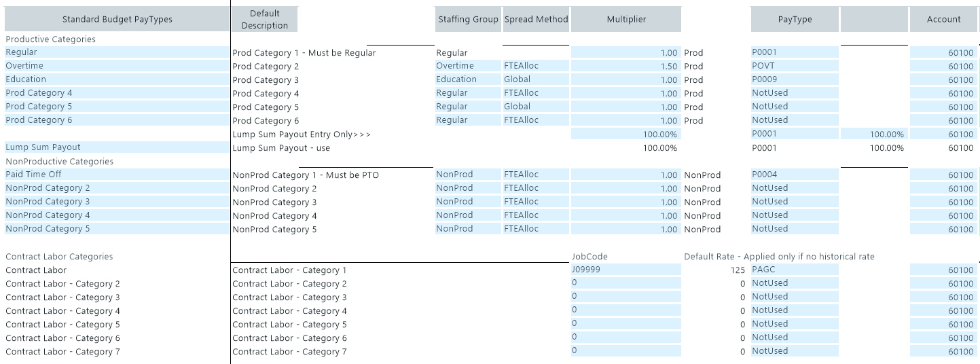Select the Standard Budget PayTypes header
980x364 pixels.
pos(117,19)
